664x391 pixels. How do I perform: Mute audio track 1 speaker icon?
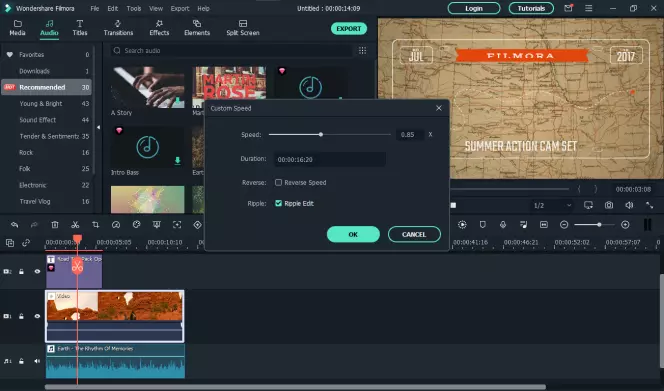coord(37,361)
